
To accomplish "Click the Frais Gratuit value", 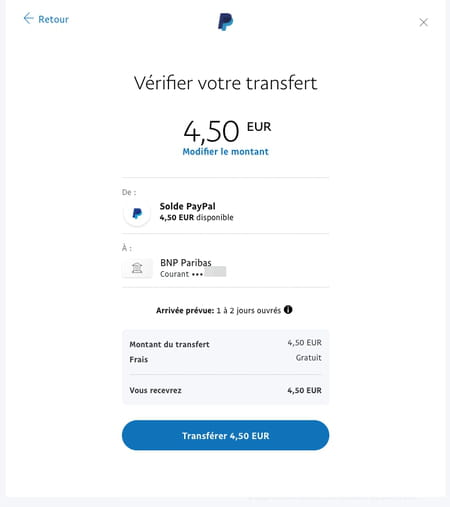I will click(309, 358).
